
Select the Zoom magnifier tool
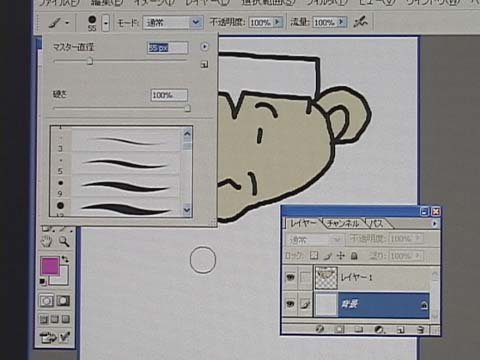(x=64, y=241)
